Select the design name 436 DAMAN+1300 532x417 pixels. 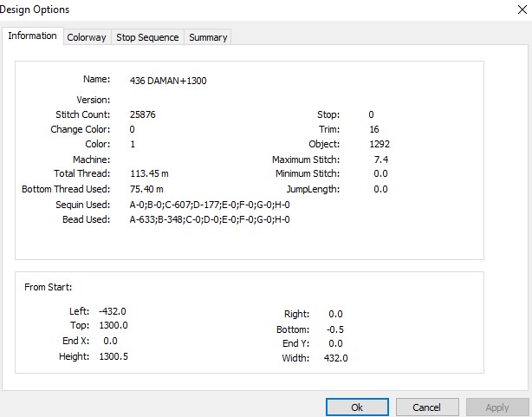tap(168, 81)
